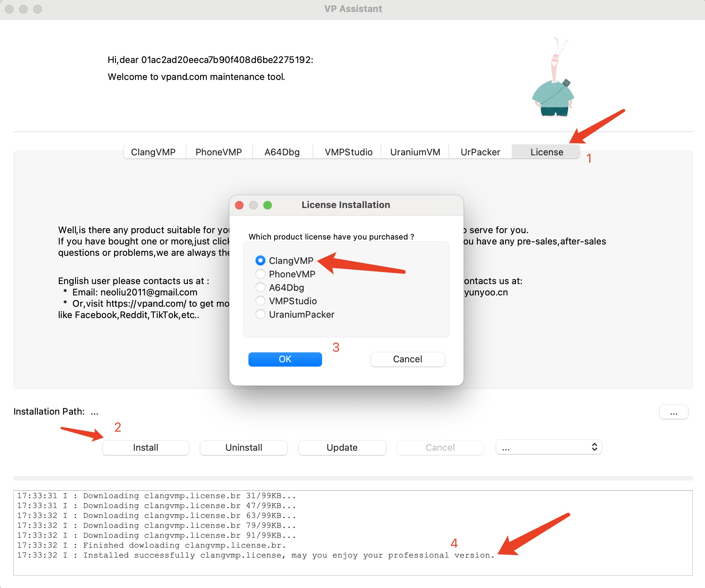Open the UraniumVM tab
This screenshot has height=588, width=705.
[x=415, y=152]
